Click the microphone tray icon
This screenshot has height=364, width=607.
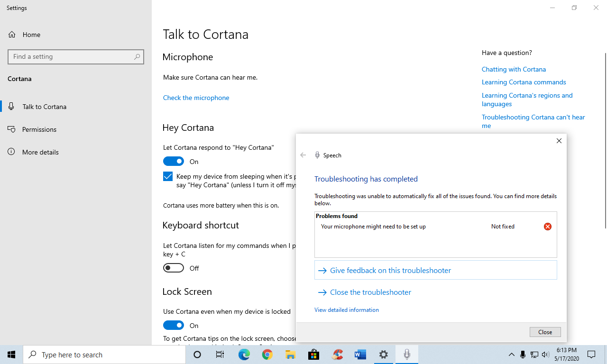point(523,355)
